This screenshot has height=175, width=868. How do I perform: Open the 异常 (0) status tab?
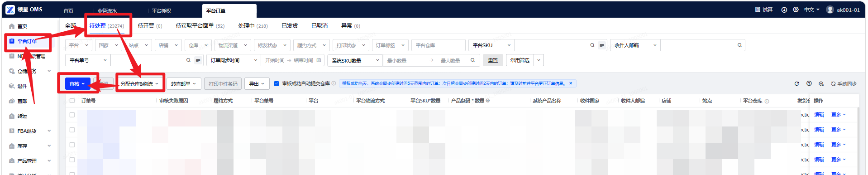pyautogui.click(x=351, y=26)
